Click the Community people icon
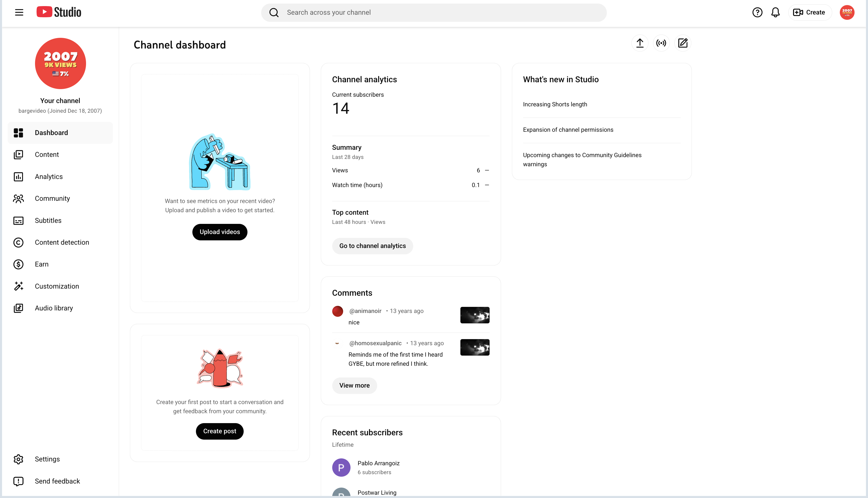The height and width of the screenshot is (498, 868). tap(19, 198)
